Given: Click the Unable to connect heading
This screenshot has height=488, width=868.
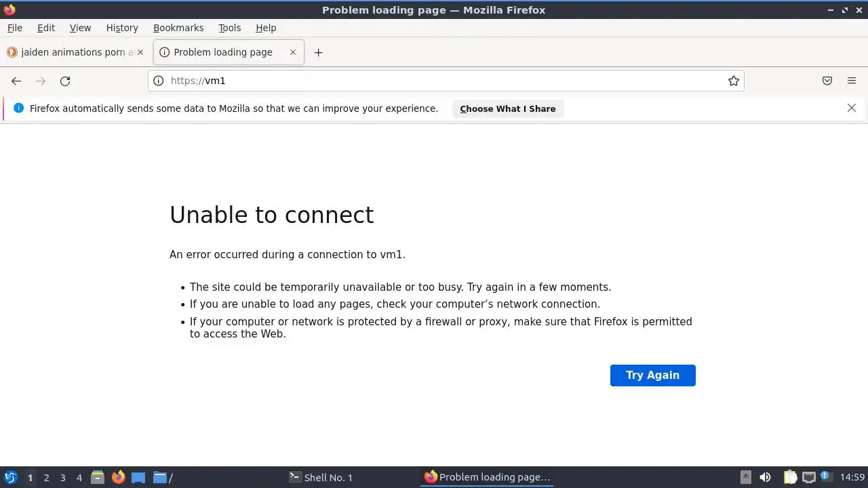Looking at the screenshot, I should click(271, 215).
